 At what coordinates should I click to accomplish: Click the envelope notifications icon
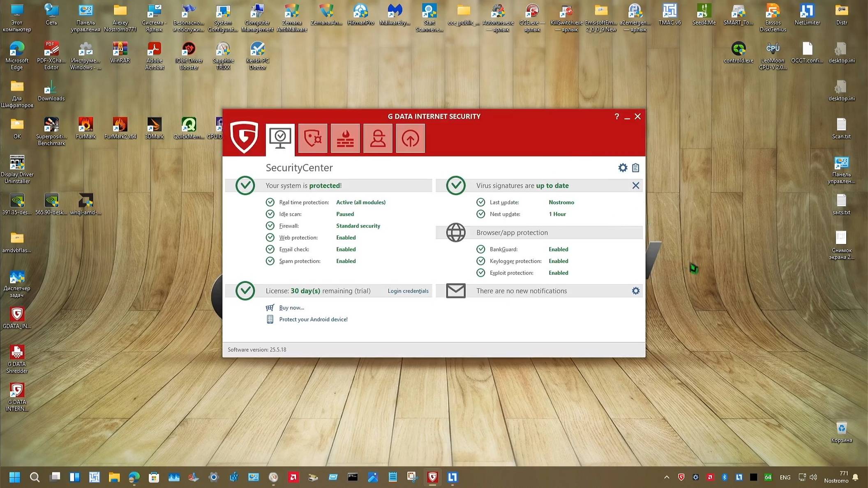point(456,291)
